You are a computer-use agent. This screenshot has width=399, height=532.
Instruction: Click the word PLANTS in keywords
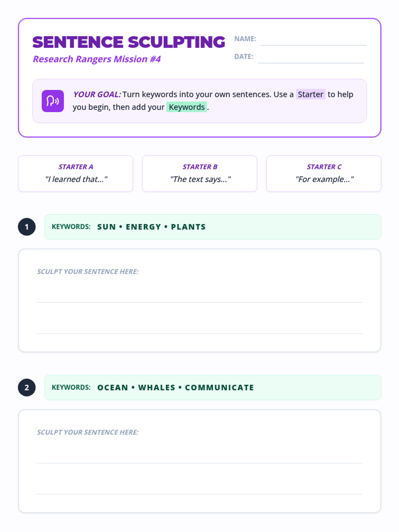click(x=188, y=227)
